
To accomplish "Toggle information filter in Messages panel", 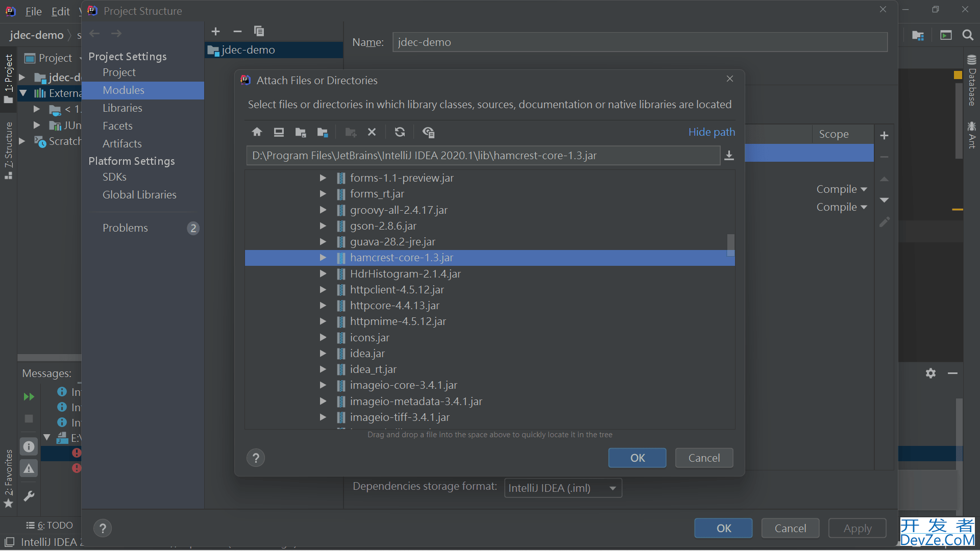I will [29, 446].
